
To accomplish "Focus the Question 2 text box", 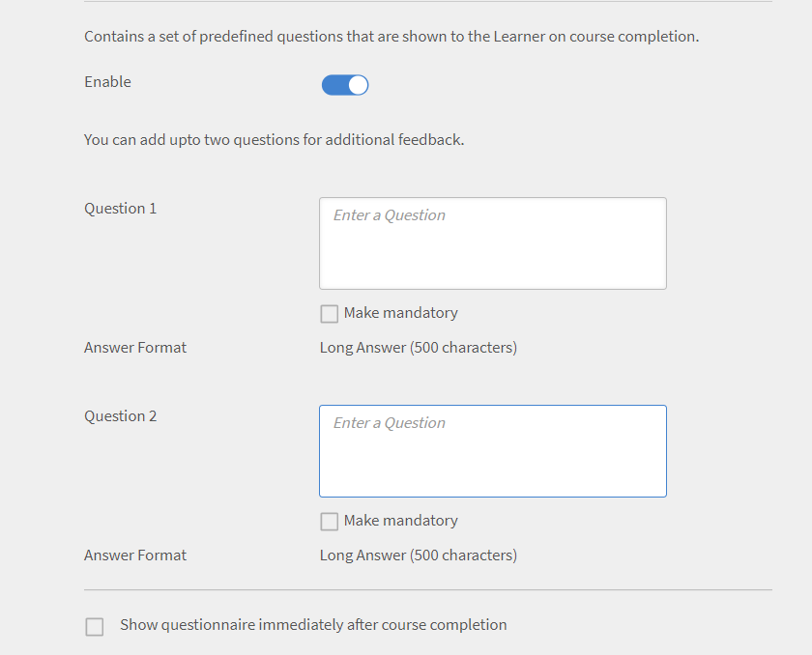I will coord(492,451).
